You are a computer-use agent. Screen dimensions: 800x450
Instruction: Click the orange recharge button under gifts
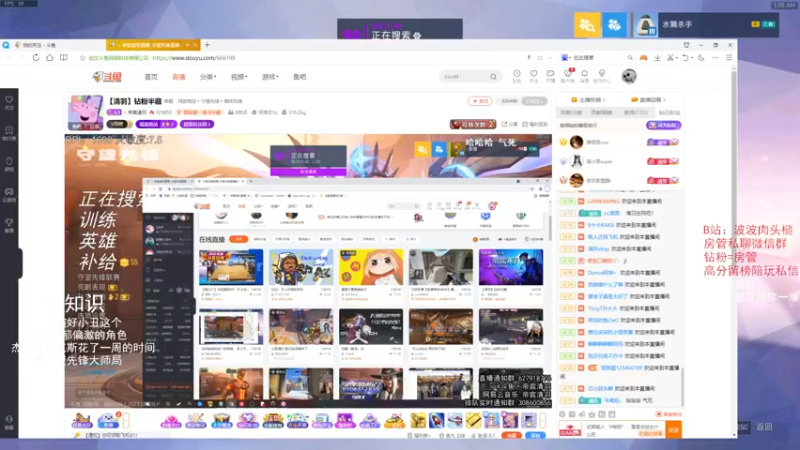[511, 435]
